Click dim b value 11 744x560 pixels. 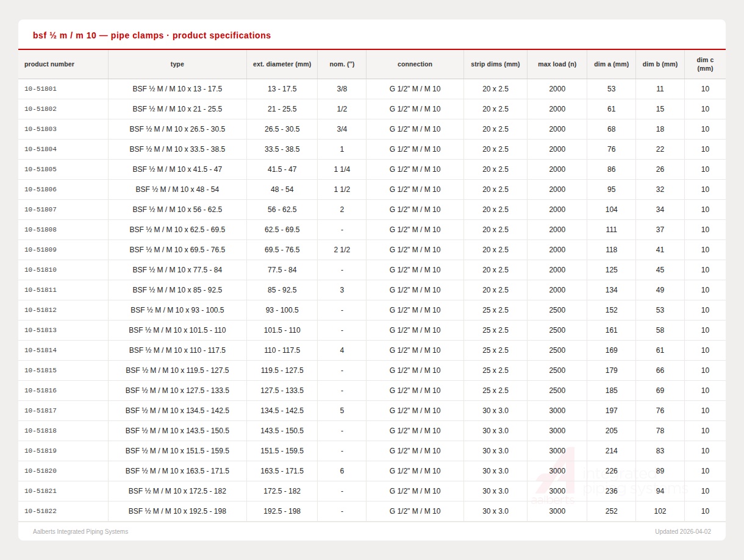point(660,89)
